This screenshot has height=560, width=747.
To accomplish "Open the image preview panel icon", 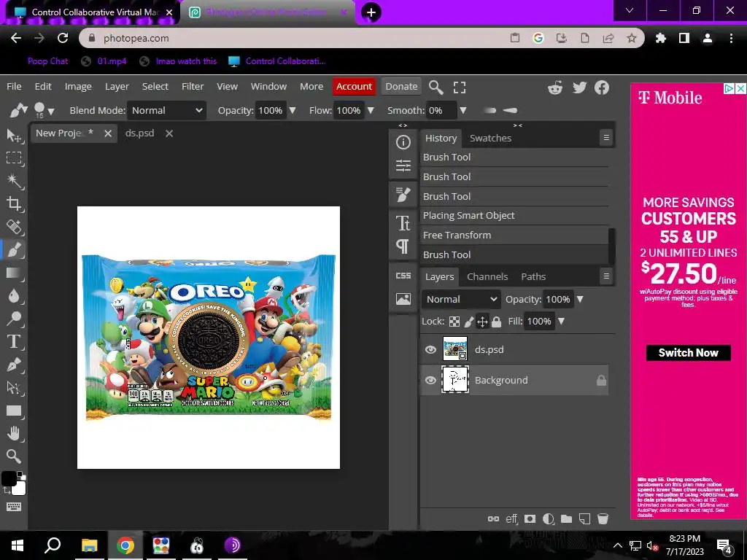I will (403, 299).
